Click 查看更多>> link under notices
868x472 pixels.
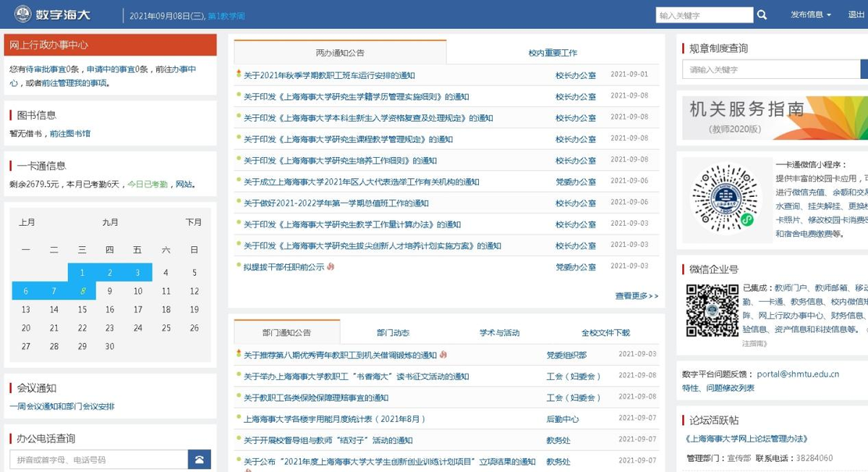point(637,296)
